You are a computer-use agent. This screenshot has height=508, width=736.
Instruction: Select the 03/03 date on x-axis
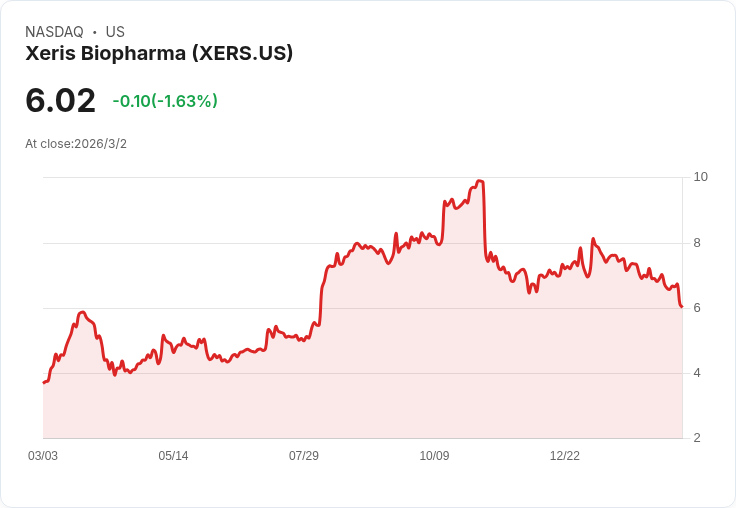43,456
